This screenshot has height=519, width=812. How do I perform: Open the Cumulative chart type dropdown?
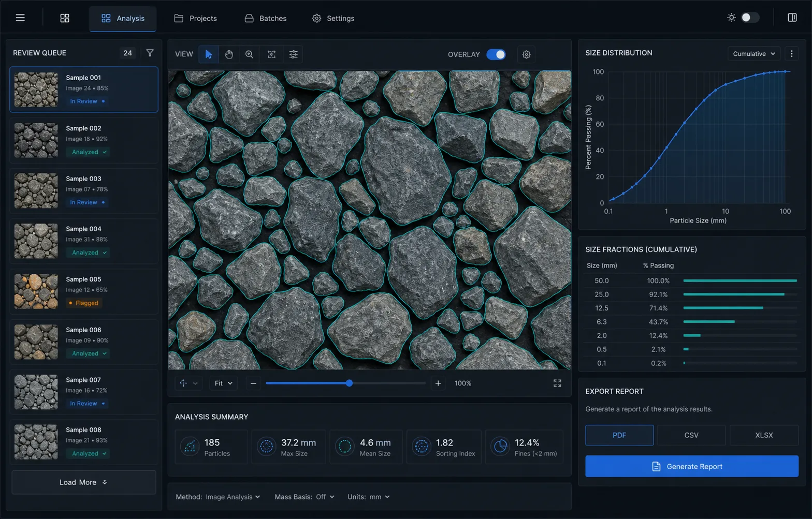click(x=753, y=53)
